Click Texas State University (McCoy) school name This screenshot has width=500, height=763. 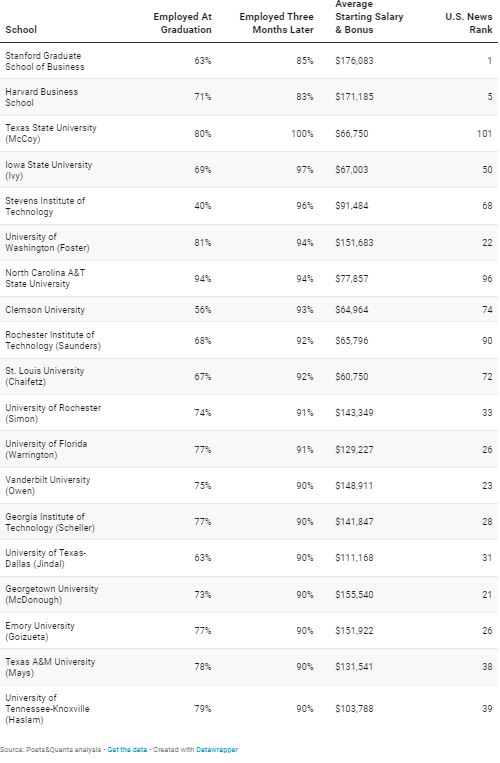point(51,133)
